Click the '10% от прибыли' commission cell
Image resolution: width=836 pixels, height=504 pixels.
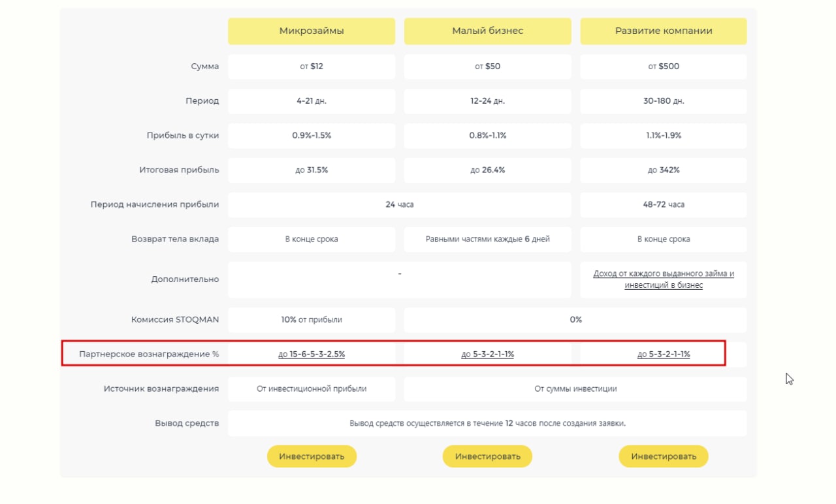(312, 320)
